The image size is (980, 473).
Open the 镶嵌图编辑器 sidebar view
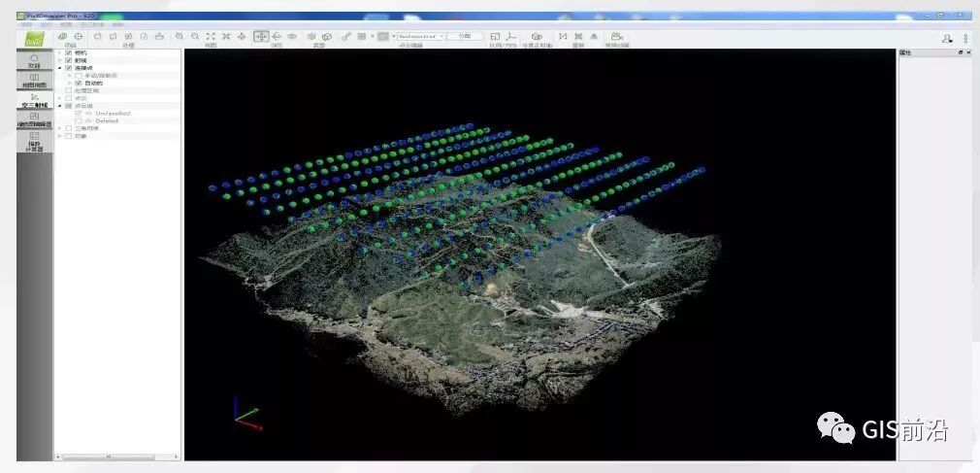(x=34, y=119)
